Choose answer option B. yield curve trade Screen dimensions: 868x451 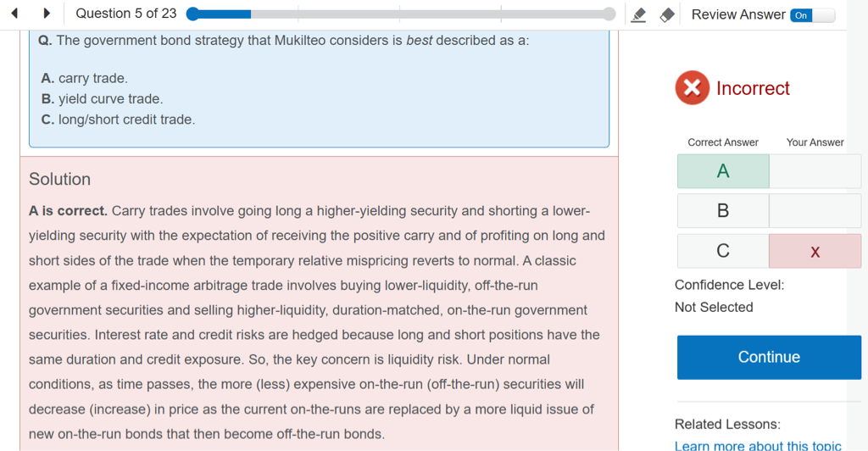click(x=102, y=99)
